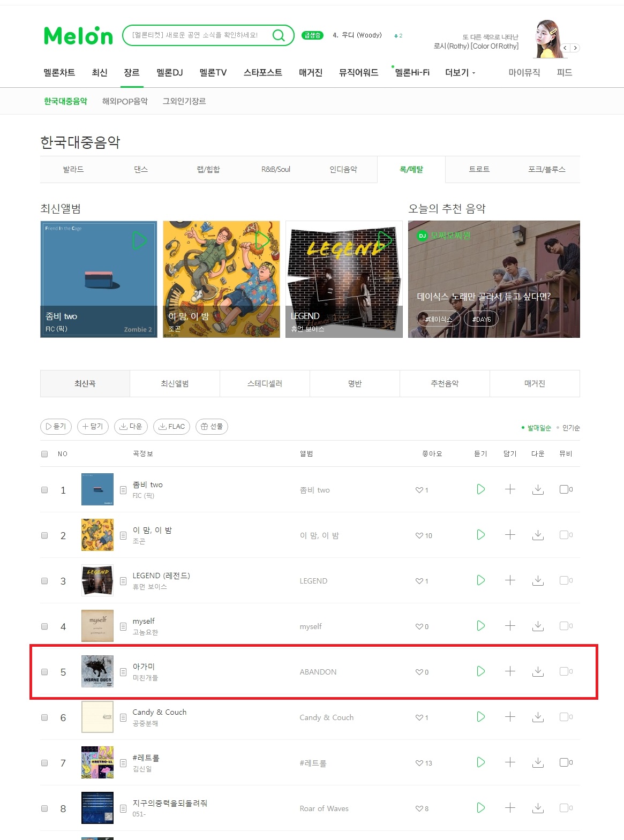Play the song 아가미 by 미친개들
This screenshot has width=624, height=840.
pos(480,671)
